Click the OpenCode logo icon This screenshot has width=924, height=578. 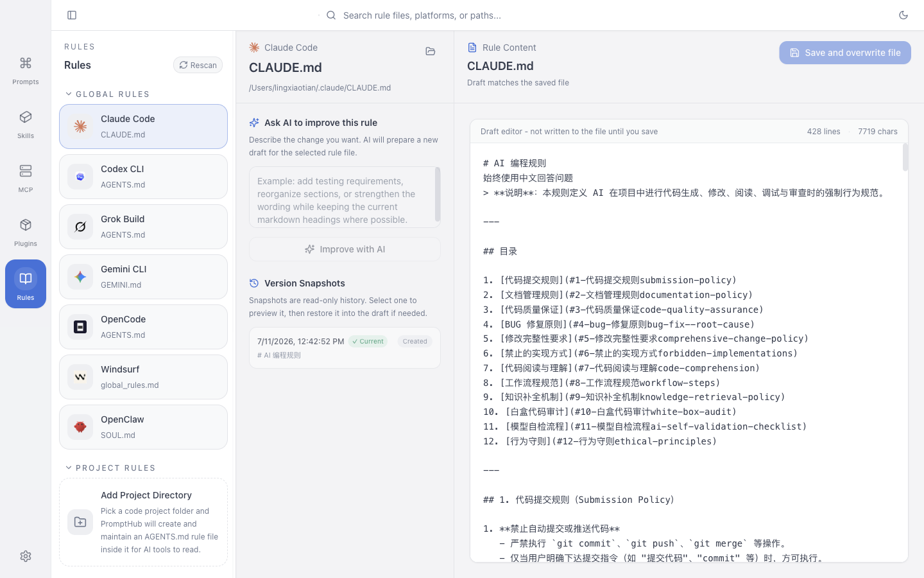click(x=80, y=327)
